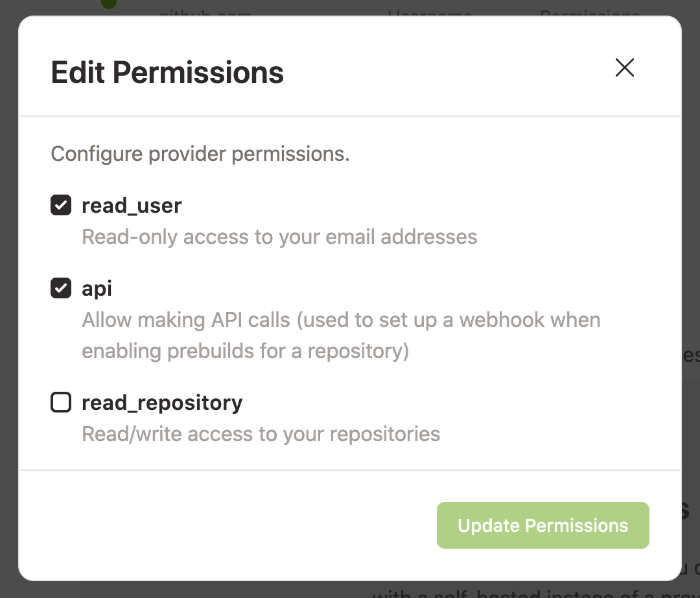The height and width of the screenshot is (598, 700).
Task: Dismiss the dialog with the X icon
Action: 624,67
